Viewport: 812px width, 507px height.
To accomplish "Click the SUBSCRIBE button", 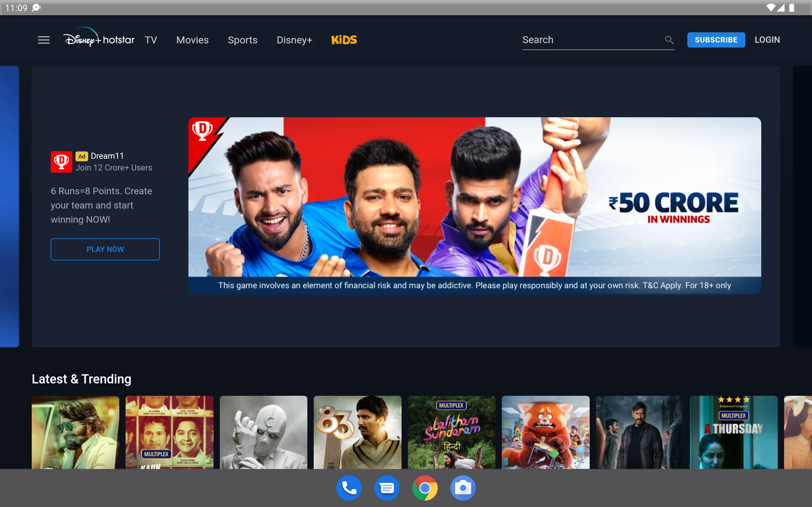I will (x=716, y=40).
